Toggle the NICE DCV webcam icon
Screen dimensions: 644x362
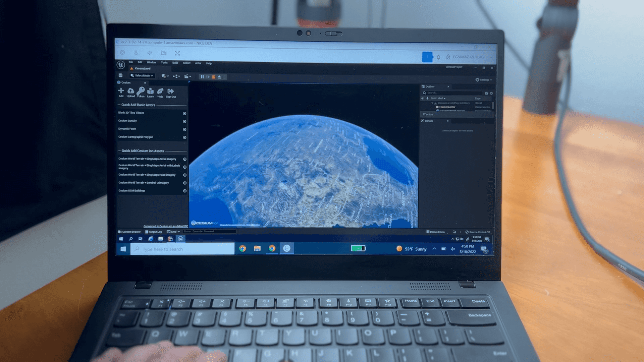tap(164, 53)
